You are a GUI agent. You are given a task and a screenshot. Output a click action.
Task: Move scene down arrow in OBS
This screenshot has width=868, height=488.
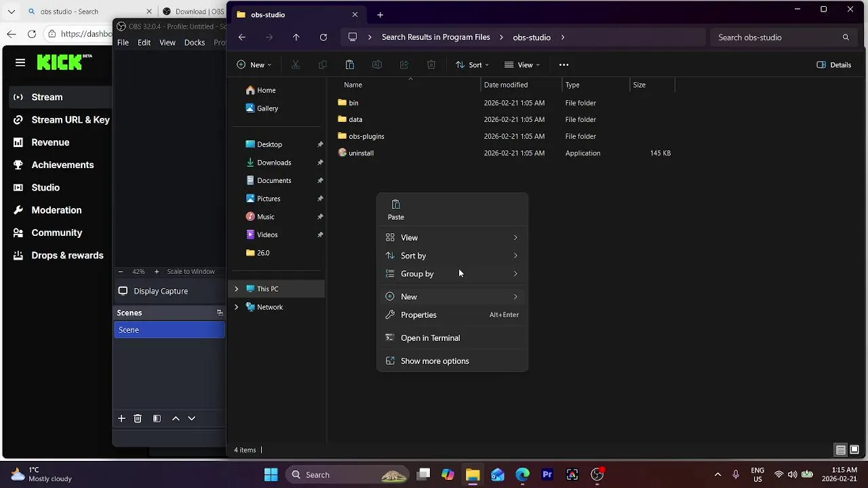coord(191,419)
